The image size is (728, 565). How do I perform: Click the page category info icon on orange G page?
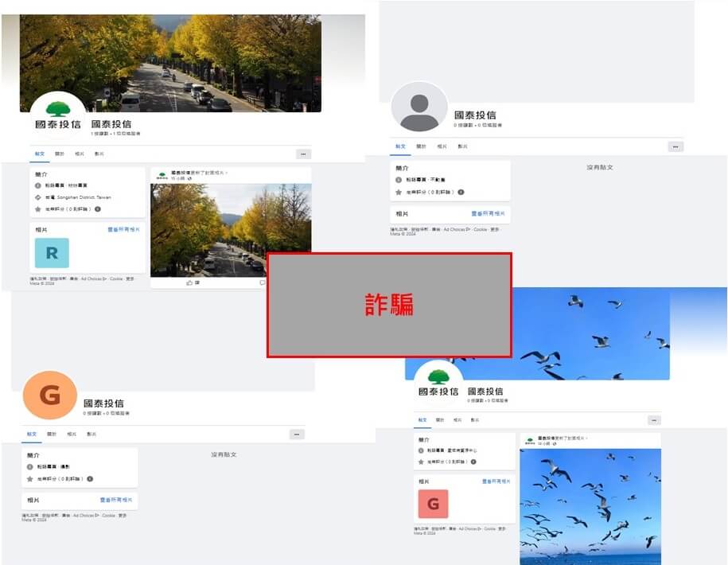click(29, 467)
